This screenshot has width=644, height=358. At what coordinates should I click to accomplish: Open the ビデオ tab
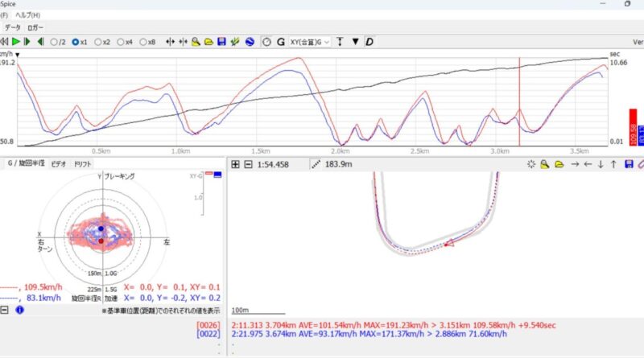click(x=59, y=163)
